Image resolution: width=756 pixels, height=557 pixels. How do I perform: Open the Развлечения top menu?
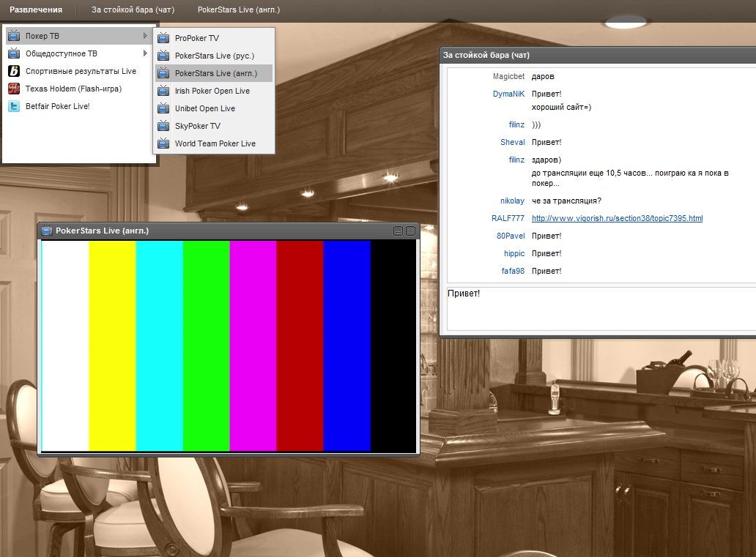point(36,10)
